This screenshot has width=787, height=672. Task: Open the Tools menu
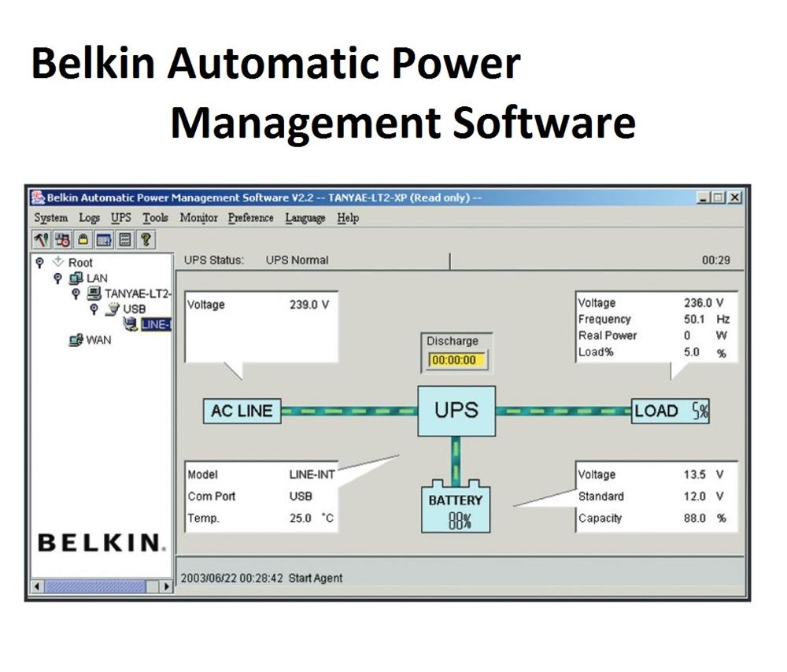[x=155, y=218]
